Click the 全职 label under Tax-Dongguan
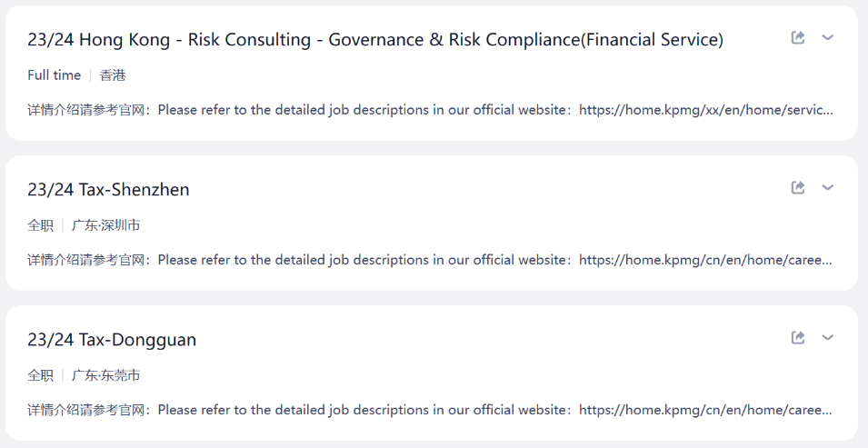Image resolution: width=868 pixels, height=448 pixels. click(x=40, y=375)
